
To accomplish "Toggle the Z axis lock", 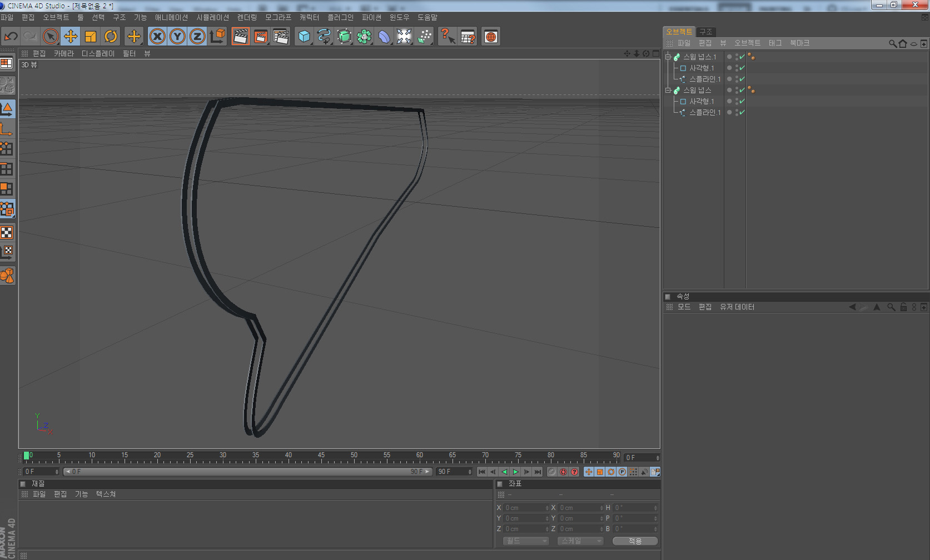I will click(197, 37).
